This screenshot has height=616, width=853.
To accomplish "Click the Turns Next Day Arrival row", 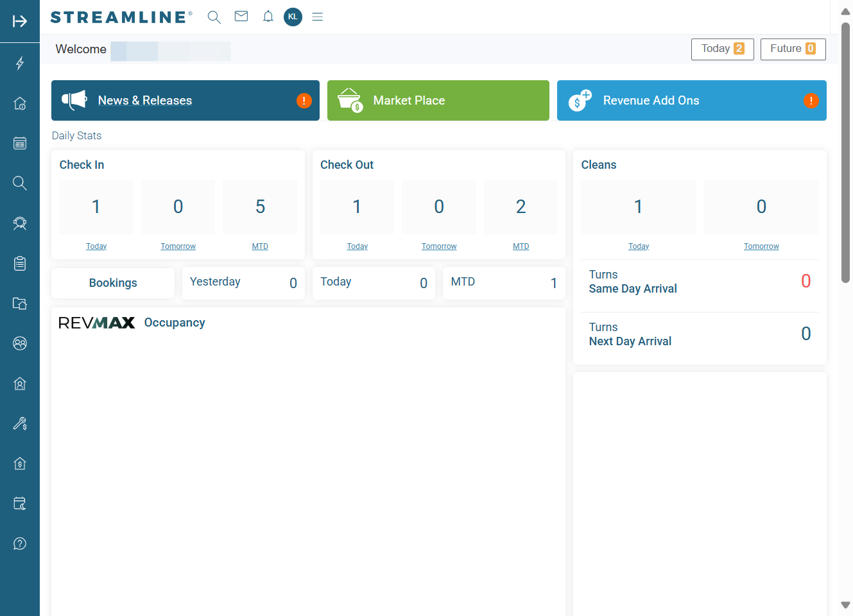I will coord(700,334).
